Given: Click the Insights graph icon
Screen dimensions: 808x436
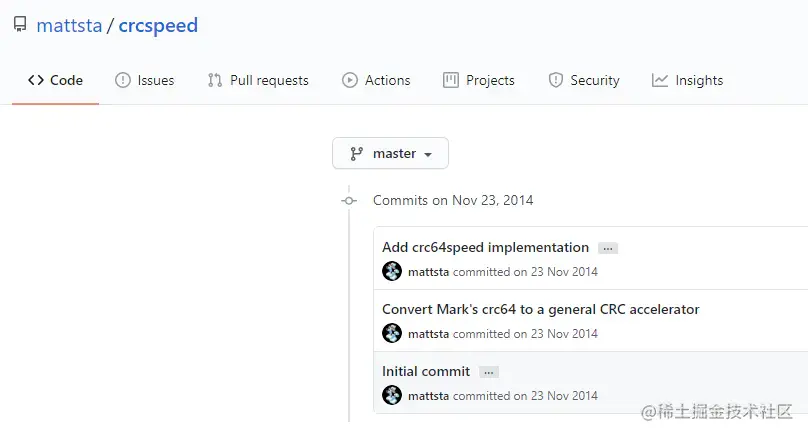Looking at the screenshot, I should point(660,80).
